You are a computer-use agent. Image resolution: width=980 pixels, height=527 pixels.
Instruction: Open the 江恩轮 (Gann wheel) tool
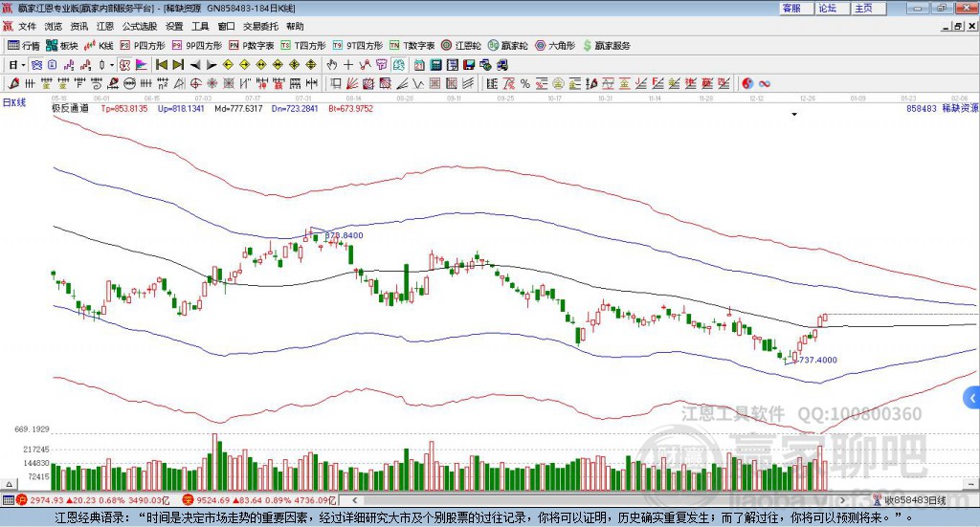click(461, 46)
